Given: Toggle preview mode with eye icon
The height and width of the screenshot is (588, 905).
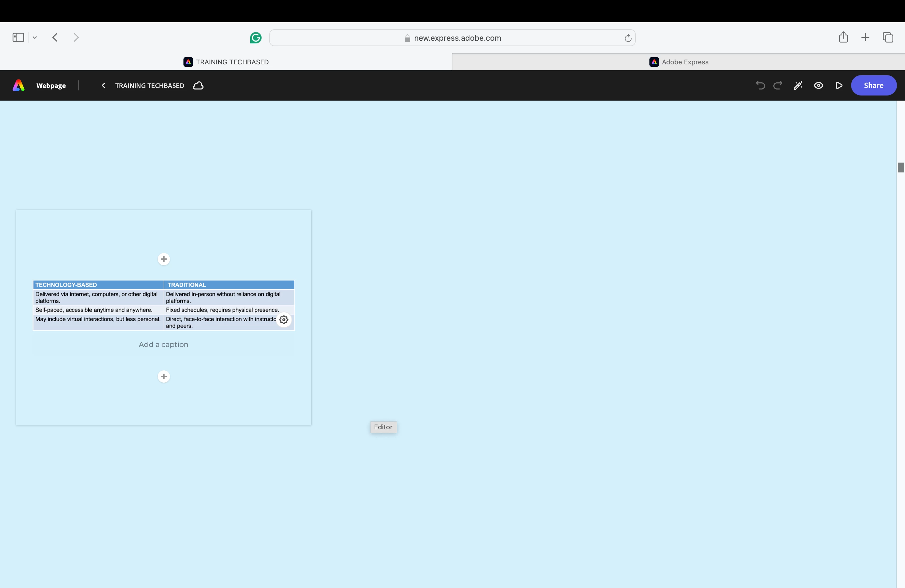Looking at the screenshot, I should point(818,86).
